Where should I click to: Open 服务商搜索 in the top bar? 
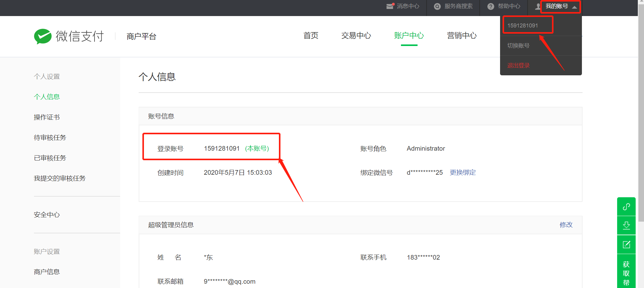tap(459, 6)
